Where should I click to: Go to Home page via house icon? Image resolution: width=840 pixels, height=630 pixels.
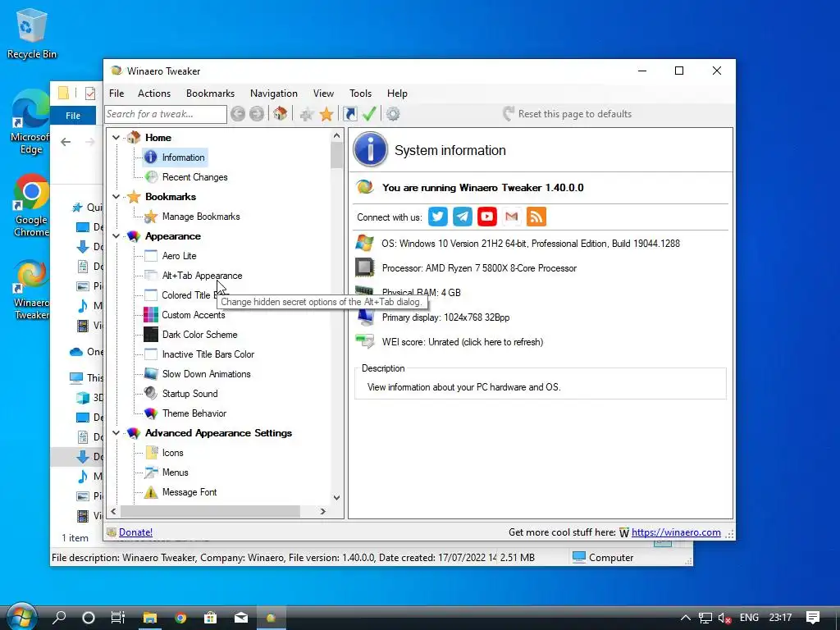[x=281, y=113]
